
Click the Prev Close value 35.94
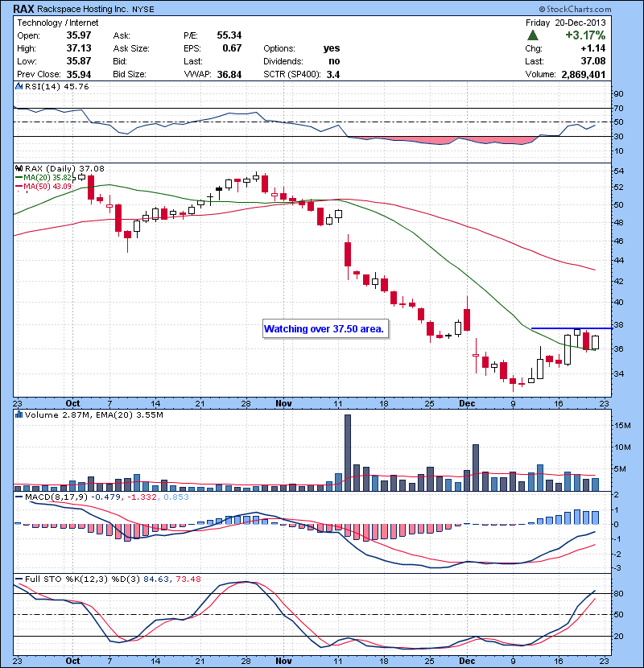pos(79,74)
